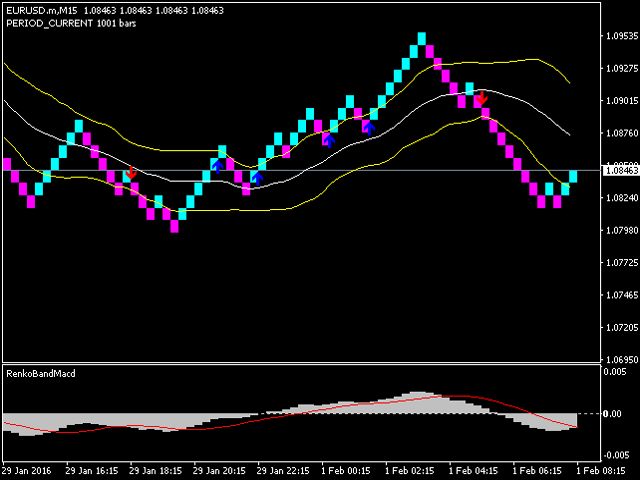This screenshot has height=480, width=640.
Task: Click the rightmost blue up arrow
Action: point(367,126)
